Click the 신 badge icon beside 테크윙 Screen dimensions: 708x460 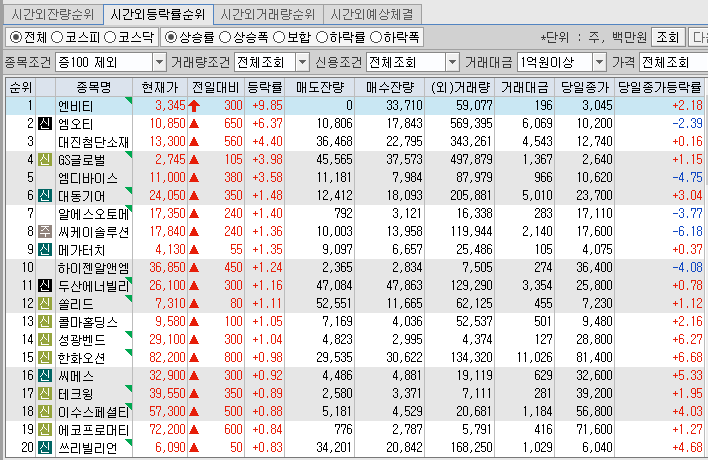(x=45, y=394)
